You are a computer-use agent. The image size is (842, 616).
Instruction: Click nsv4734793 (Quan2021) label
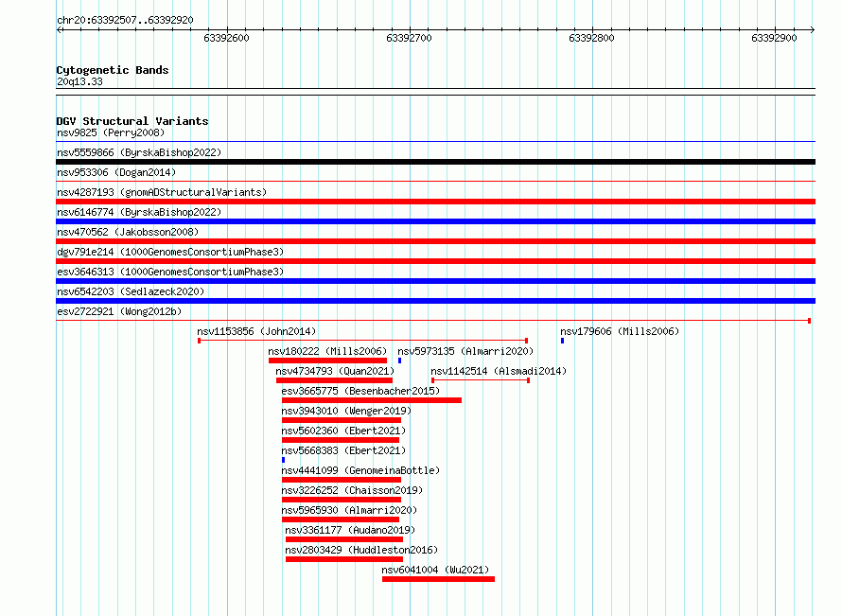click(335, 371)
